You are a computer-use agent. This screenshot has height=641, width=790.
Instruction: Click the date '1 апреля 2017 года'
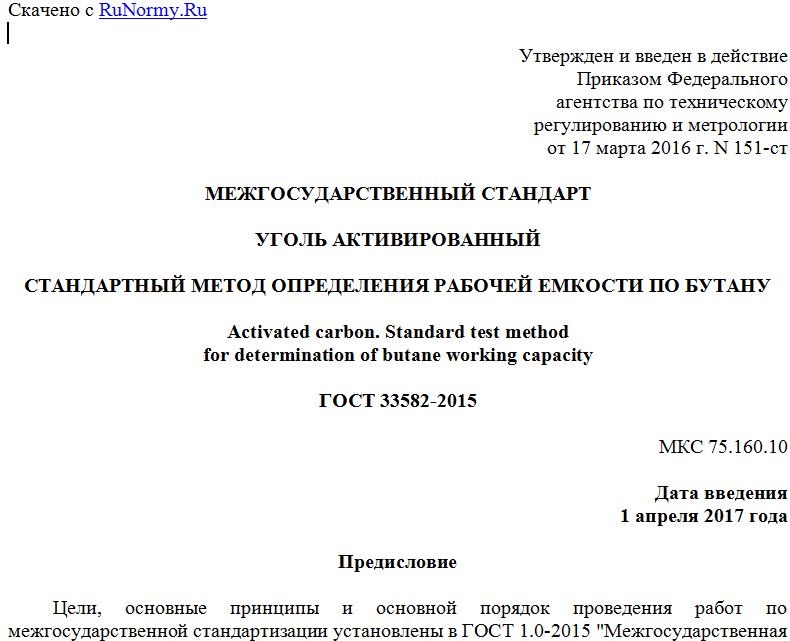coord(704,516)
